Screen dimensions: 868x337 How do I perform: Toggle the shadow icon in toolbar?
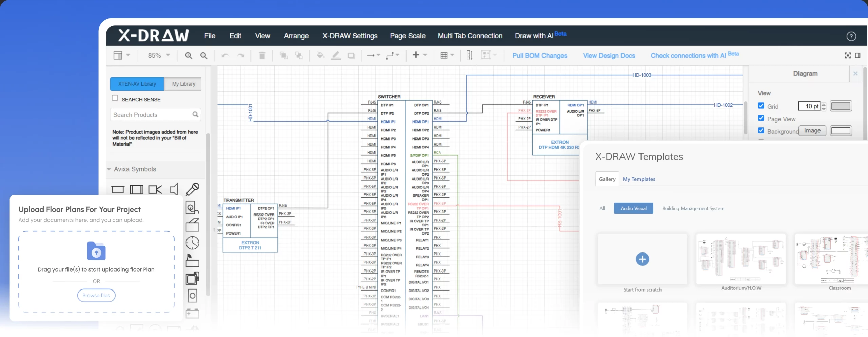pyautogui.click(x=351, y=56)
